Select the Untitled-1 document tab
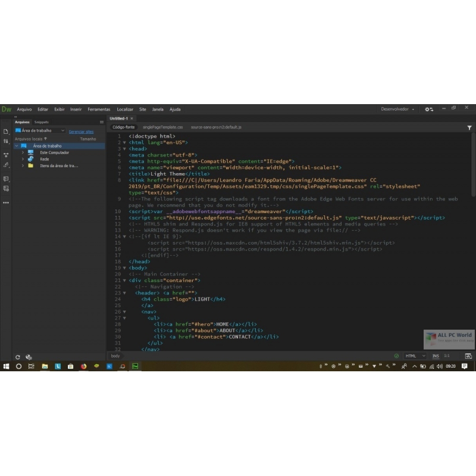This screenshot has height=476, width=476. [118, 118]
